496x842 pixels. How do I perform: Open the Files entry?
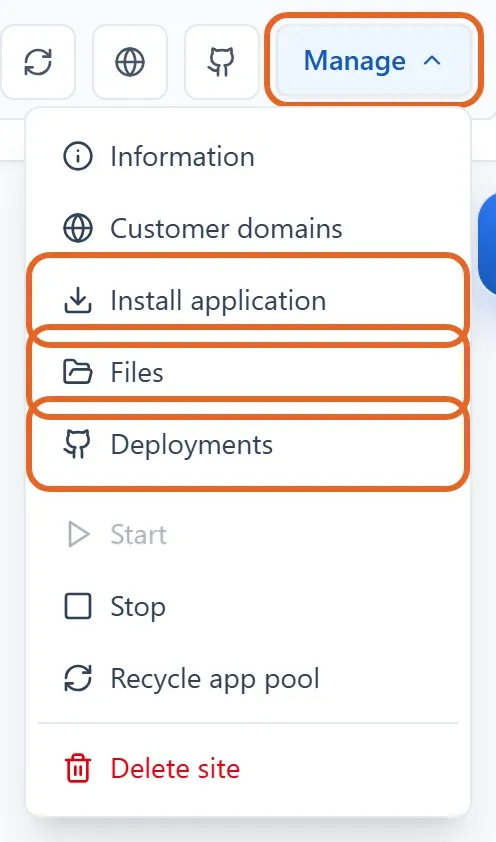[x=248, y=372]
